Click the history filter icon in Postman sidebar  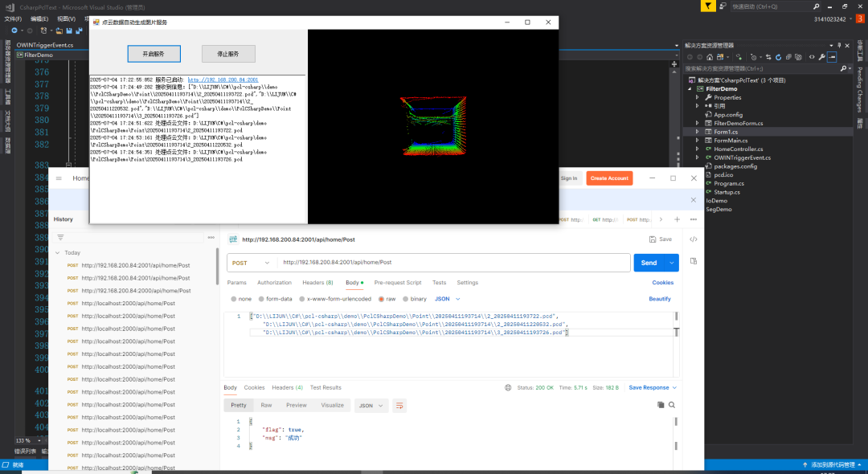pos(60,238)
